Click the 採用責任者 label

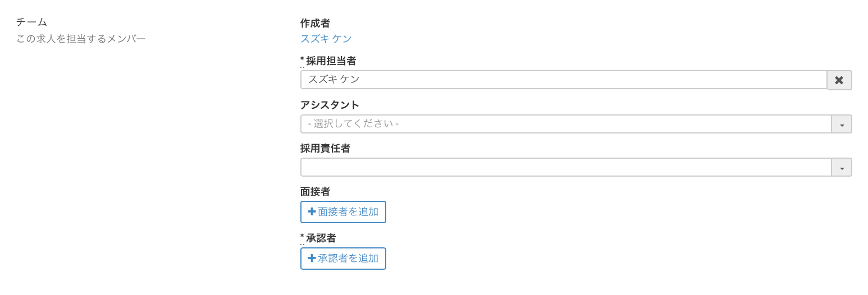(x=325, y=149)
